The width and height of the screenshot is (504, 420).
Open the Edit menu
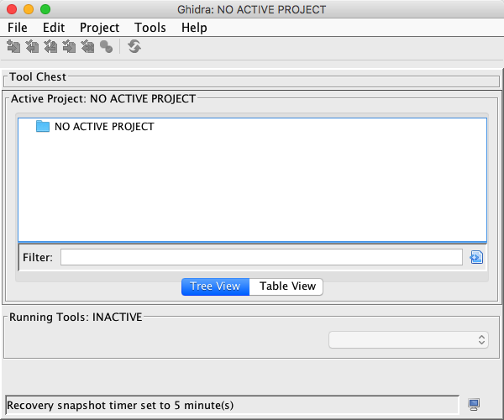[x=54, y=27]
